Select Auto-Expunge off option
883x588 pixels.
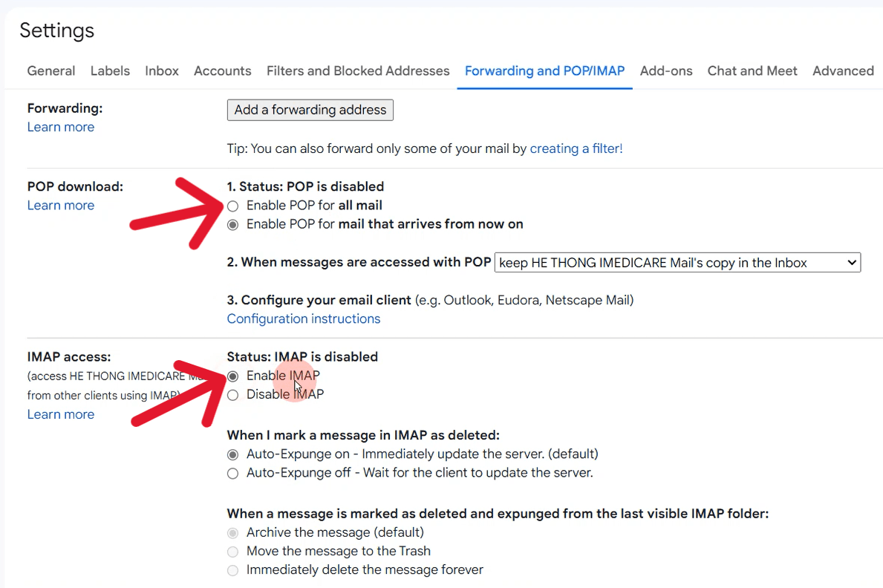[232, 473]
